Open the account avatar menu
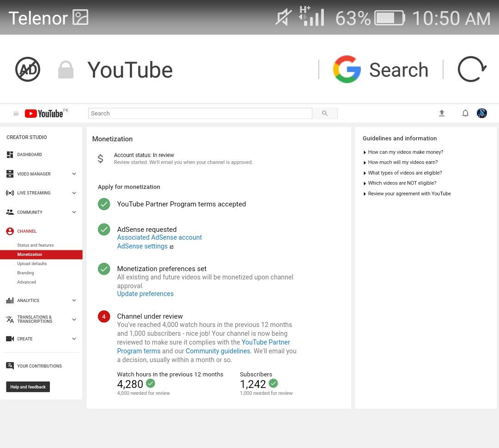The height and width of the screenshot is (448, 499). click(x=482, y=113)
